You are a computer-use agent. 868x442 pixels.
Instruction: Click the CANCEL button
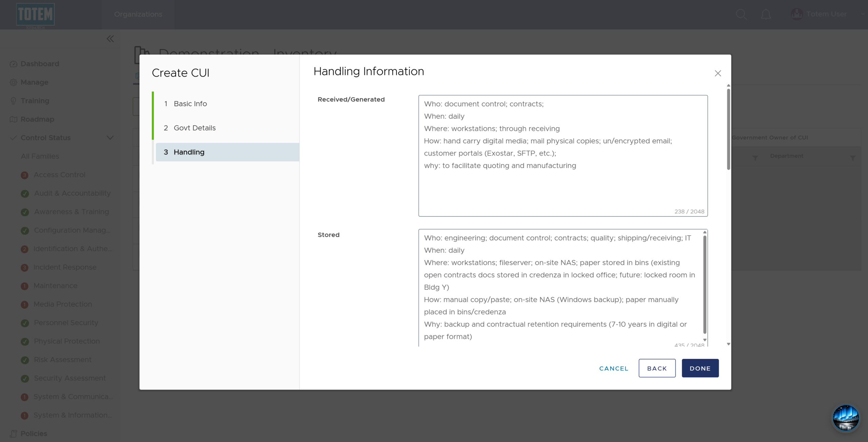(x=614, y=368)
